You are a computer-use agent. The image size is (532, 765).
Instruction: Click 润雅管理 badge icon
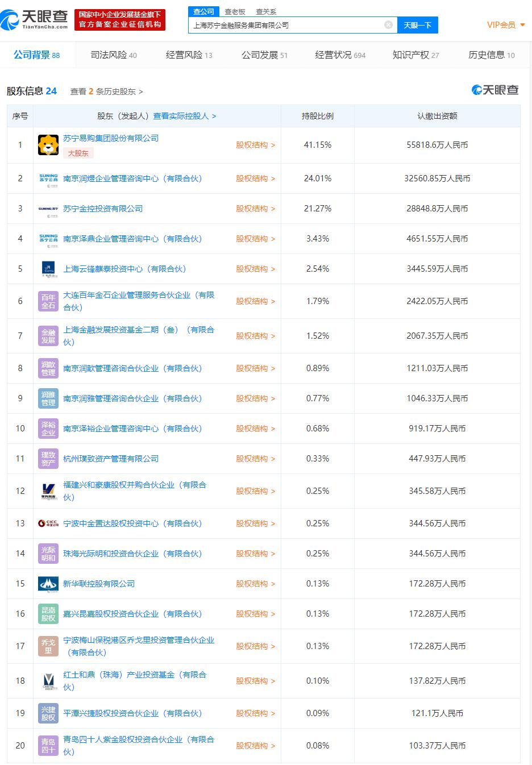pyautogui.click(x=48, y=398)
